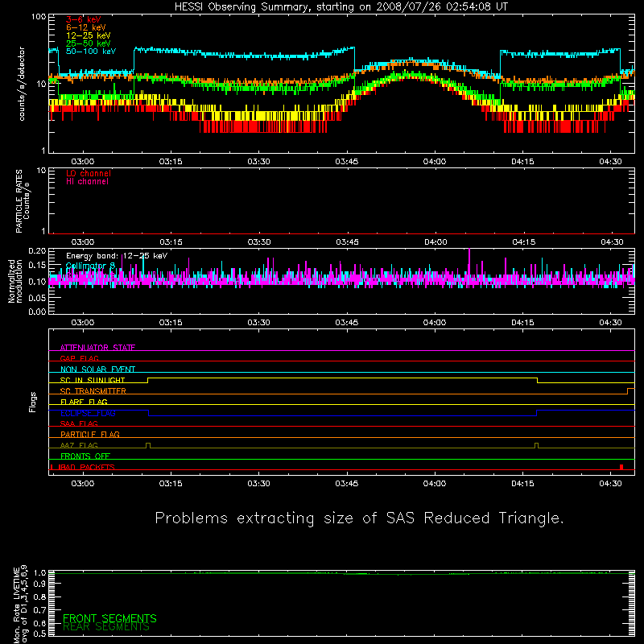Click the 0.9 y-axis value on the livetime plot

(39, 584)
